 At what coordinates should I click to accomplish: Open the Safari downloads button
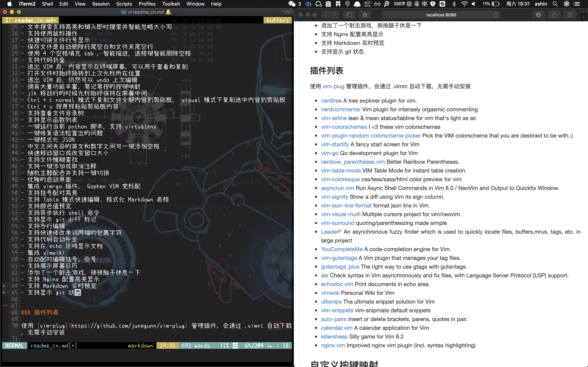point(538,15)
